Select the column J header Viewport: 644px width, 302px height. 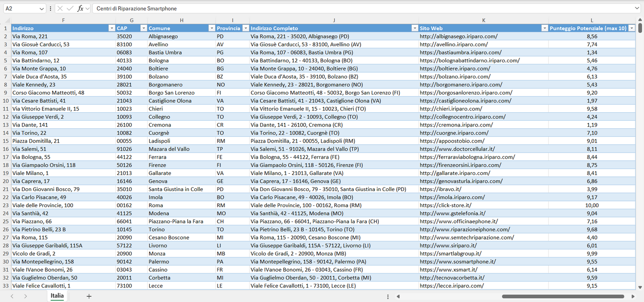(x=334, y=20)
